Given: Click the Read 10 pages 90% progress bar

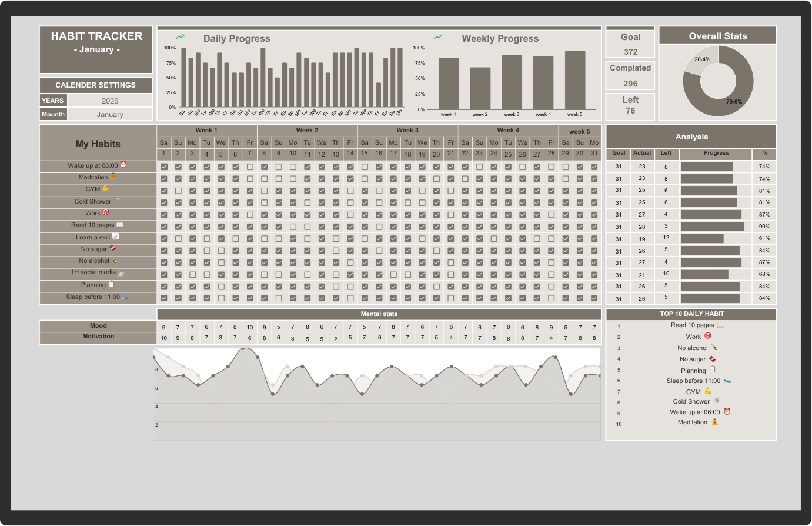Looking at the screenshot, I should [712, 227].
